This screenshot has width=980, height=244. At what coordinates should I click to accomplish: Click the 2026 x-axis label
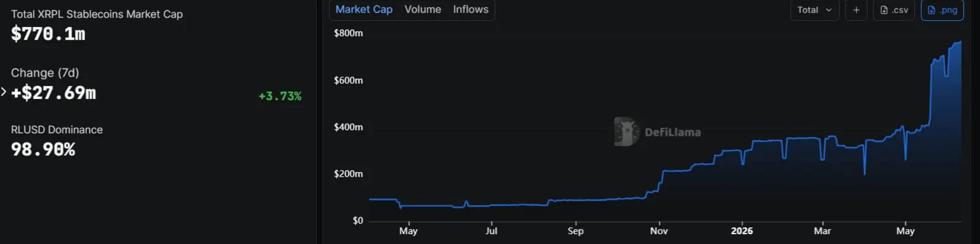(742, 231)
